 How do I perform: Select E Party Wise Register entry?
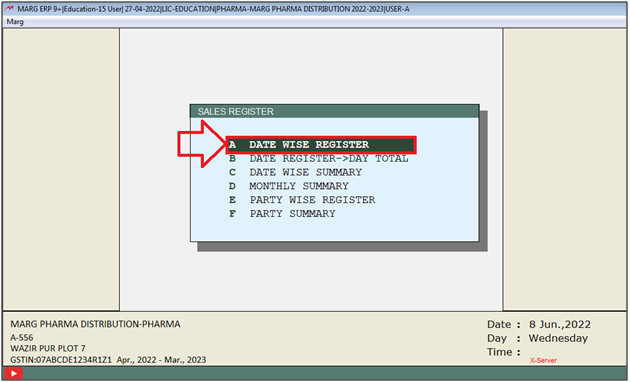tap(302, 200)
